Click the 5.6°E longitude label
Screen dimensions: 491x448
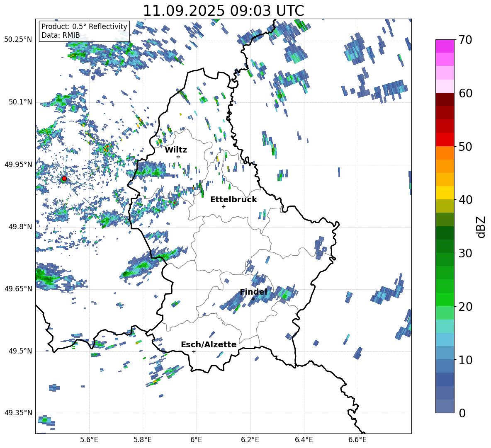click(89, 440)
